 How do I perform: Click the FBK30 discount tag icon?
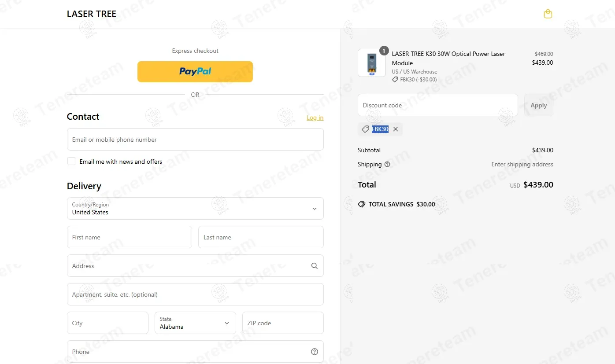365,129
